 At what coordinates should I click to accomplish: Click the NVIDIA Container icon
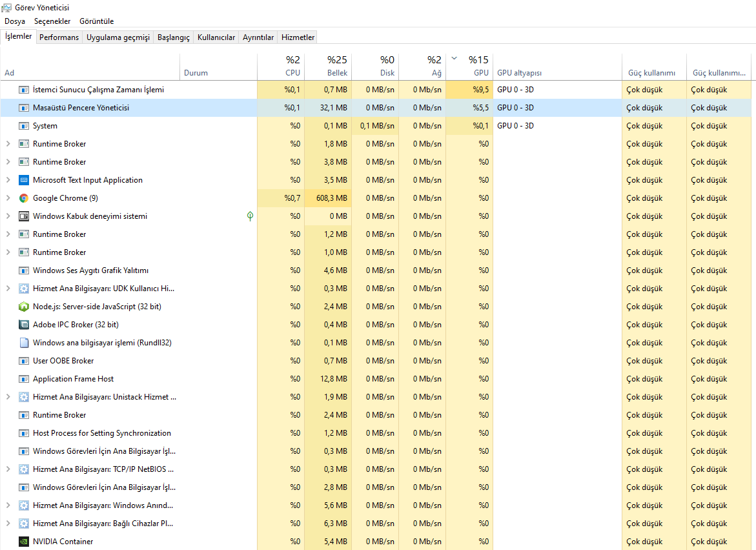coord(24,542)
